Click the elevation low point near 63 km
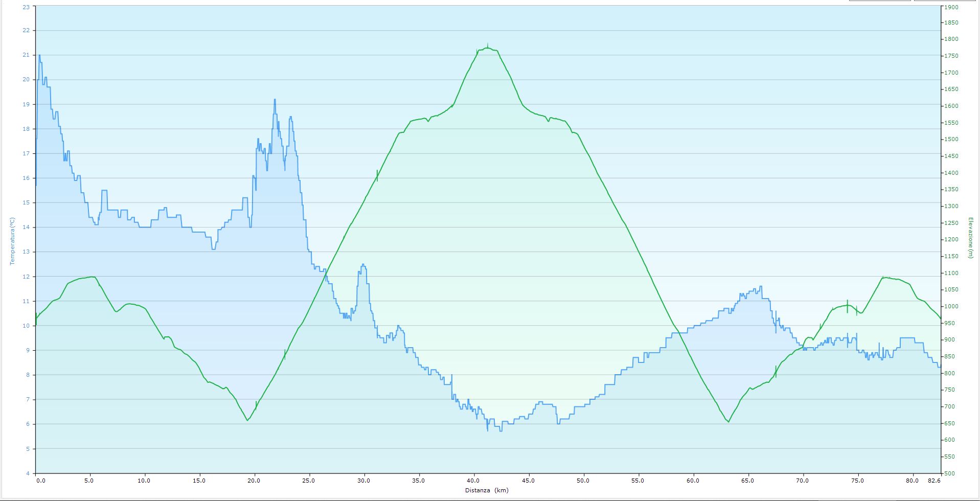The image size is (980, 501). coord(728,422)
